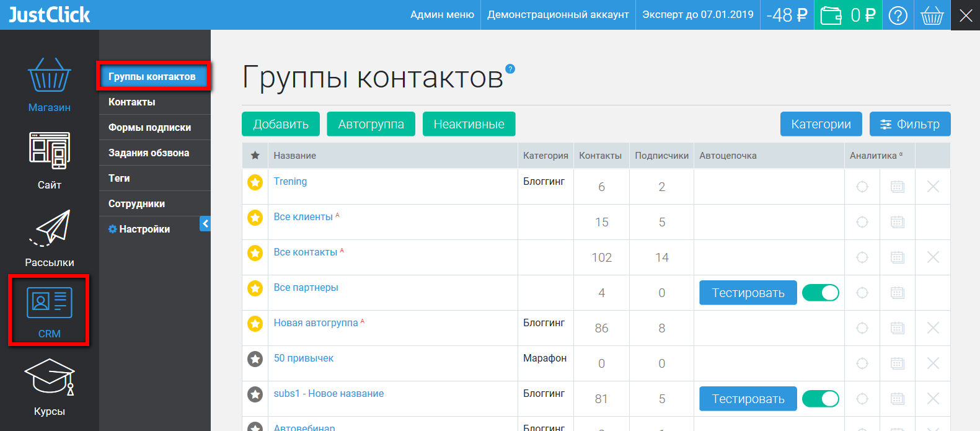Click the -48 ₽ balance

pyautogui.click(x=787, y=15)
